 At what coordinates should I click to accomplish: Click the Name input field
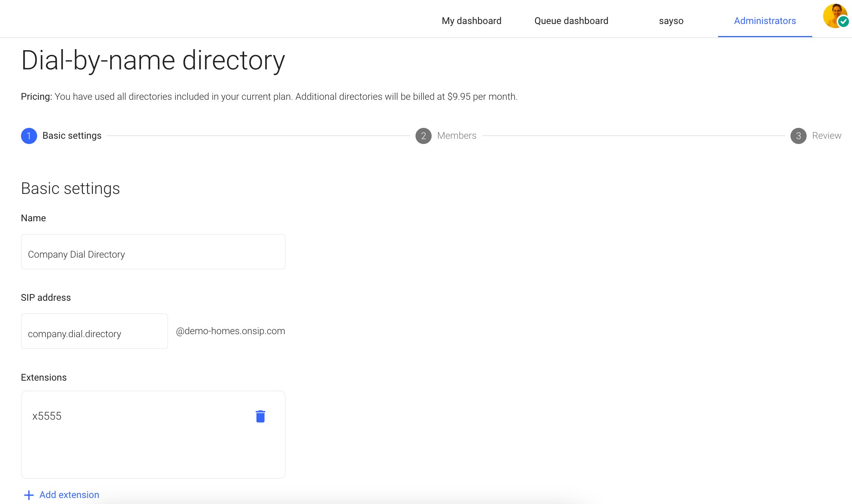[153, 252]
